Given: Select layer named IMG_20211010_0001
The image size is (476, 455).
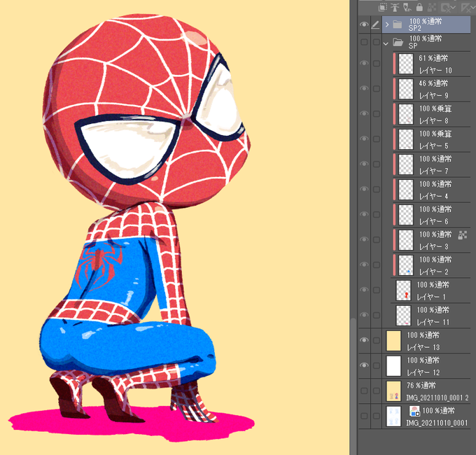Looking at the screenshot, I should (x=437, y=423).
